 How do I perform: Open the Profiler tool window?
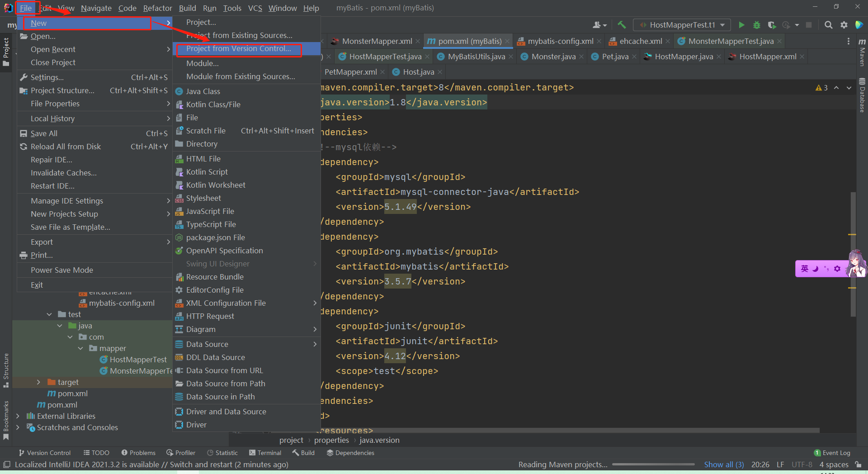[181, 453]
